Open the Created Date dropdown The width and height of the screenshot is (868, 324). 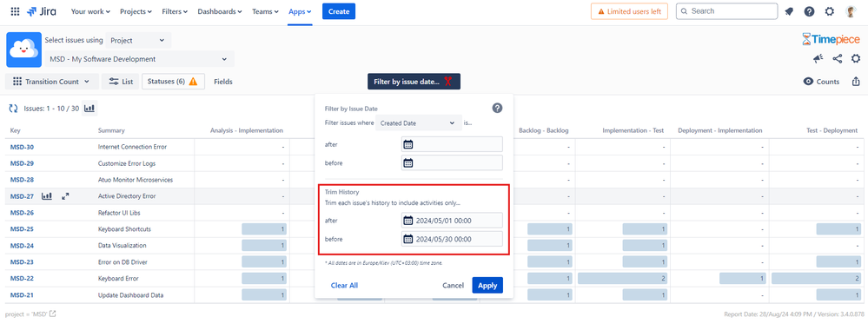[419, 123]
